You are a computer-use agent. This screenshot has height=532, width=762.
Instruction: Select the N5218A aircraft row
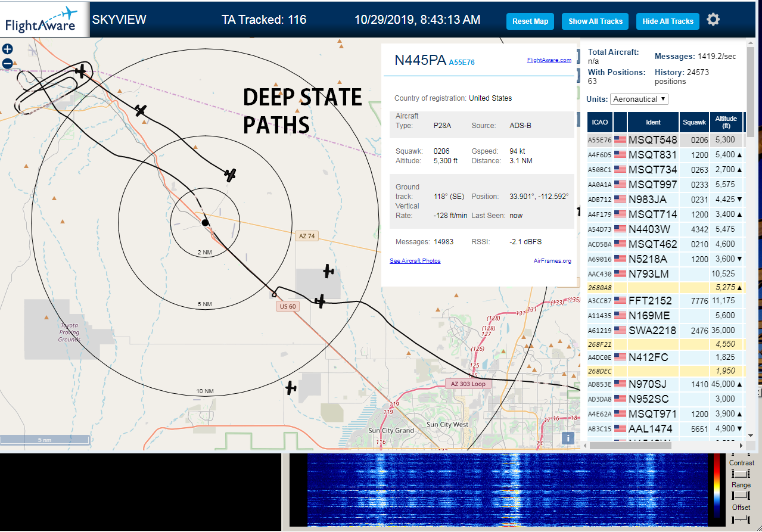[x=665, y=259]
